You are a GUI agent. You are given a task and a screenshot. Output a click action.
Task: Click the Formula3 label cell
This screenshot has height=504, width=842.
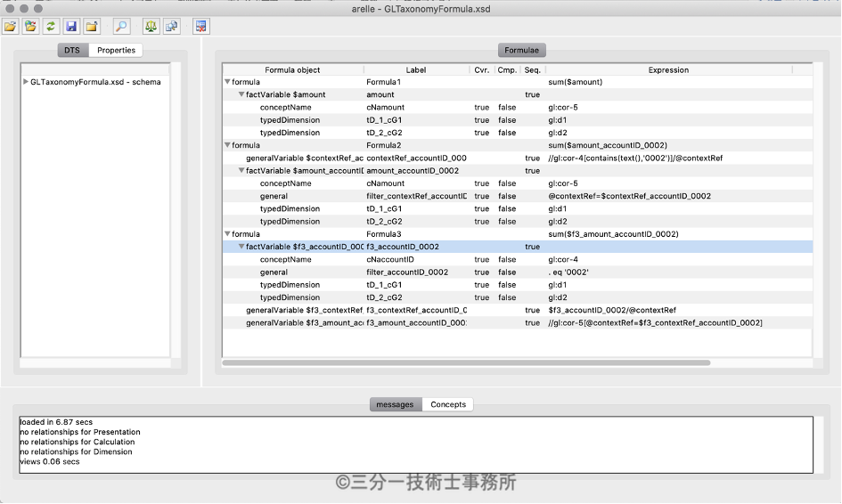(x=384, y=234)
